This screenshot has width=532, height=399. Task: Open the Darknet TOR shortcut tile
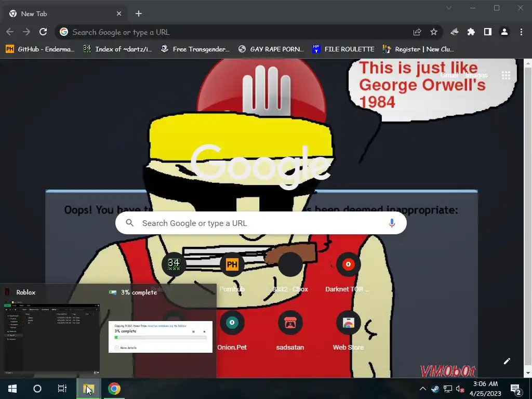pyautogui.click(x=348, y=264)
